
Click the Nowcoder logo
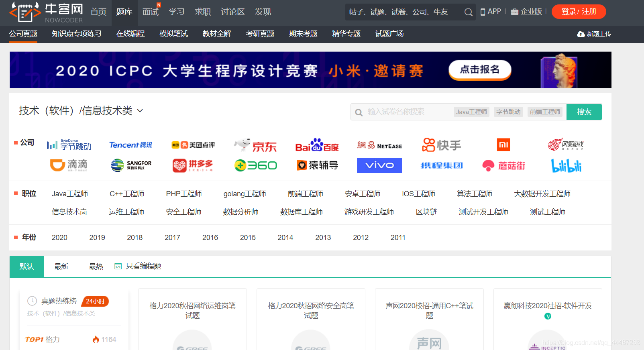[46, 12]
